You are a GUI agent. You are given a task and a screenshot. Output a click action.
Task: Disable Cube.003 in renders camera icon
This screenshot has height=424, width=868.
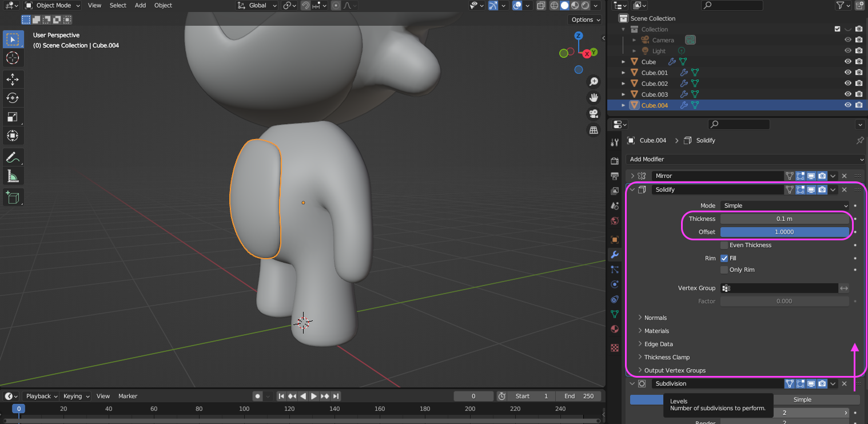(x=859, y=94)
